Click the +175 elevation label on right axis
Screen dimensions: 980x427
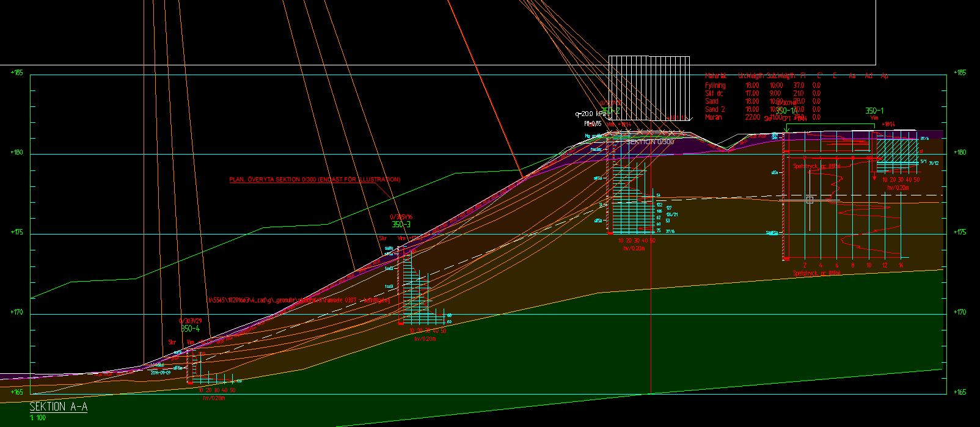point(960,232)
